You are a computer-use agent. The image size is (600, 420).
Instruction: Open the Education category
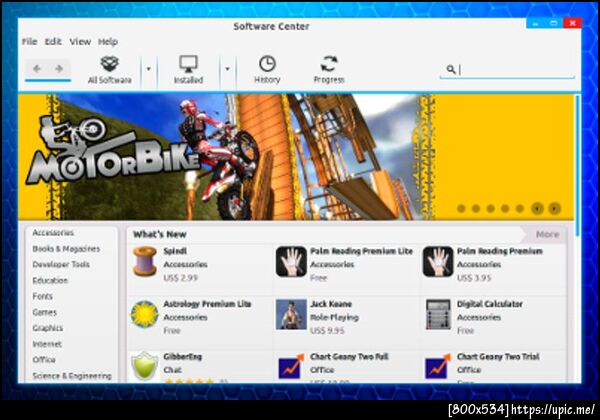point(50,280)
